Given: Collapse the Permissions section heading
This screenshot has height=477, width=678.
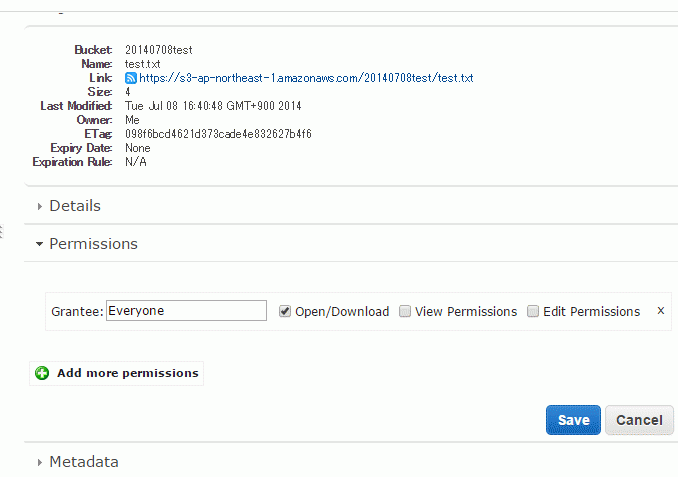Looking at the screenshot, I should click(93, 244).
